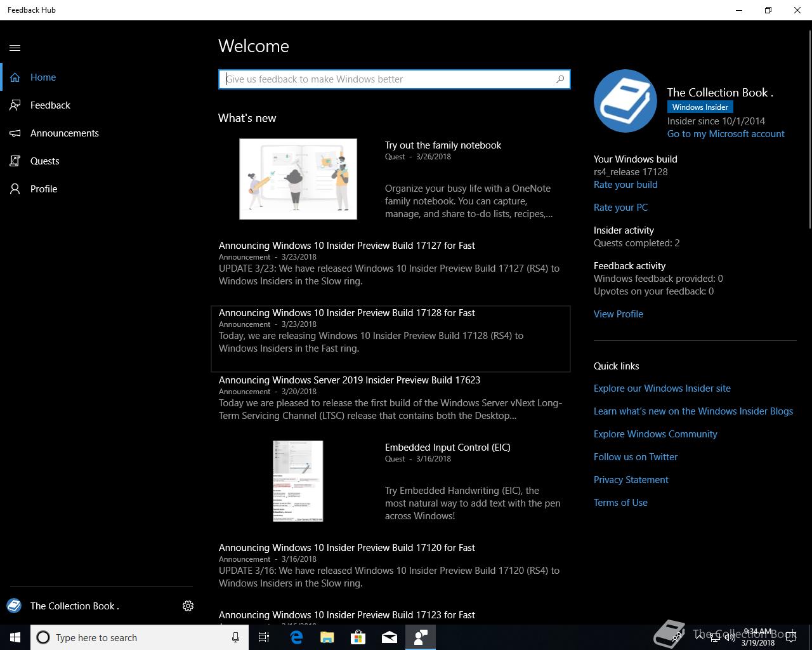The width and height of the screenshot is (812, 650).
Task: Click The Collection Book account name in sidebar
Action: [x=75, y=606]
